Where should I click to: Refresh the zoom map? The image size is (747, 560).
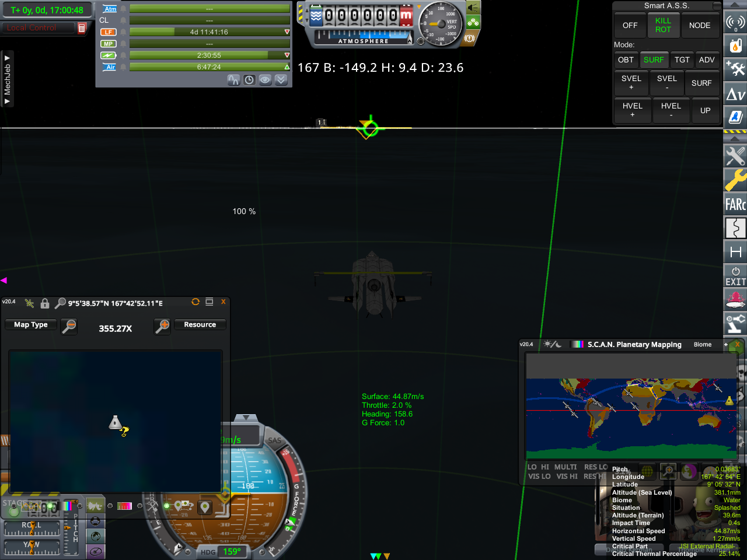196,302
